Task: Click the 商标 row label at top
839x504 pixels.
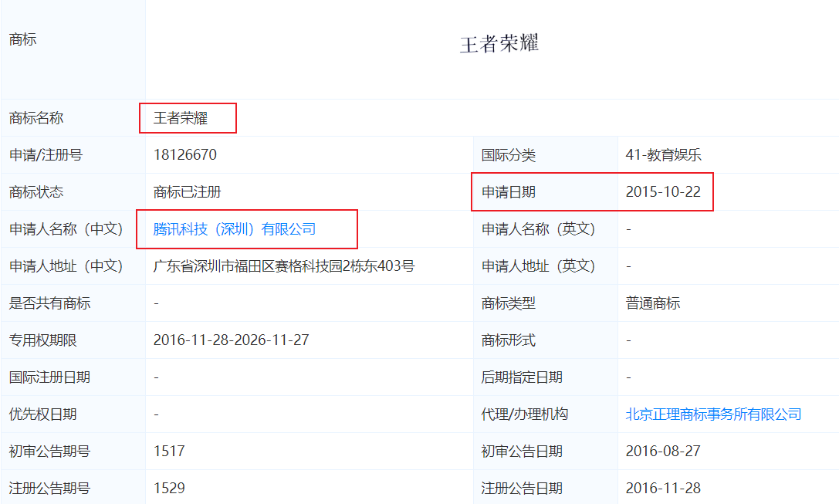Action: tap(22, 39)
